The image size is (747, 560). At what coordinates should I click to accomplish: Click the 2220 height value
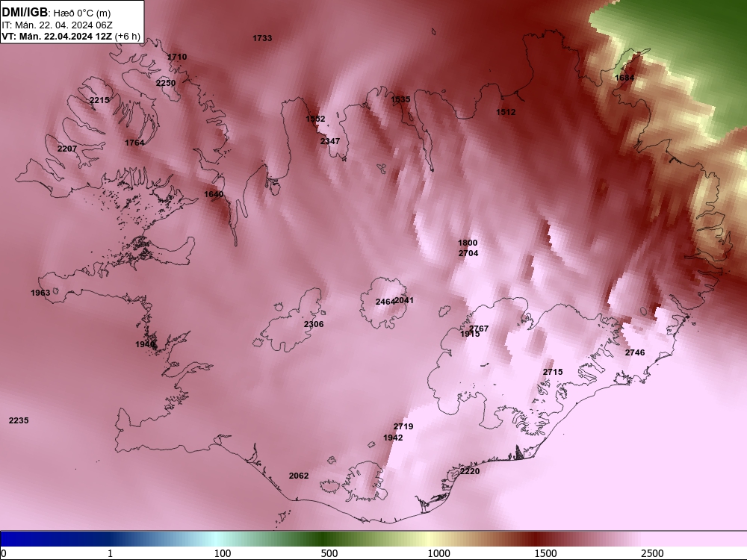pyautogui.click(x=470, y=471)
